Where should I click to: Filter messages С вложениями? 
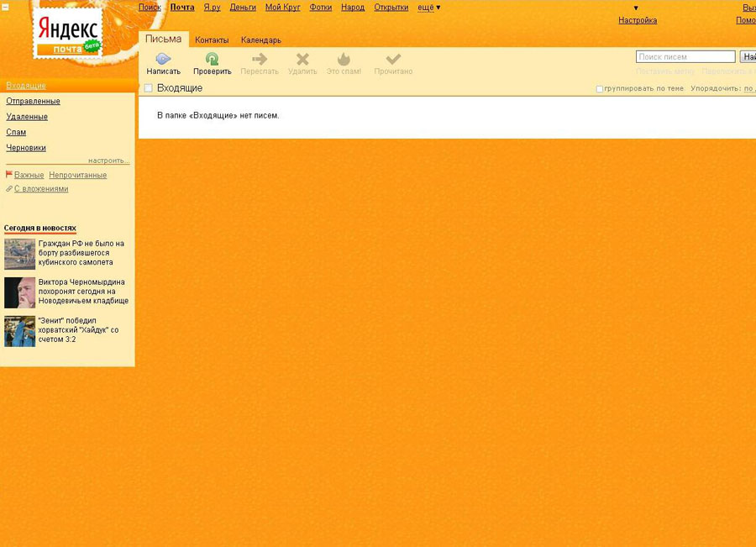point(41,188)
